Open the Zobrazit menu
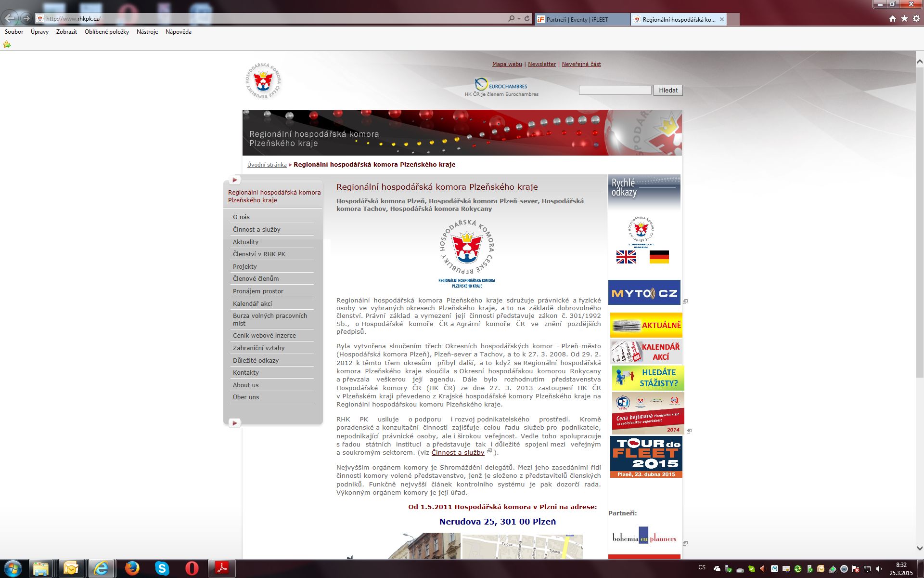Screen dimensions: 924x578 (66, 32)
